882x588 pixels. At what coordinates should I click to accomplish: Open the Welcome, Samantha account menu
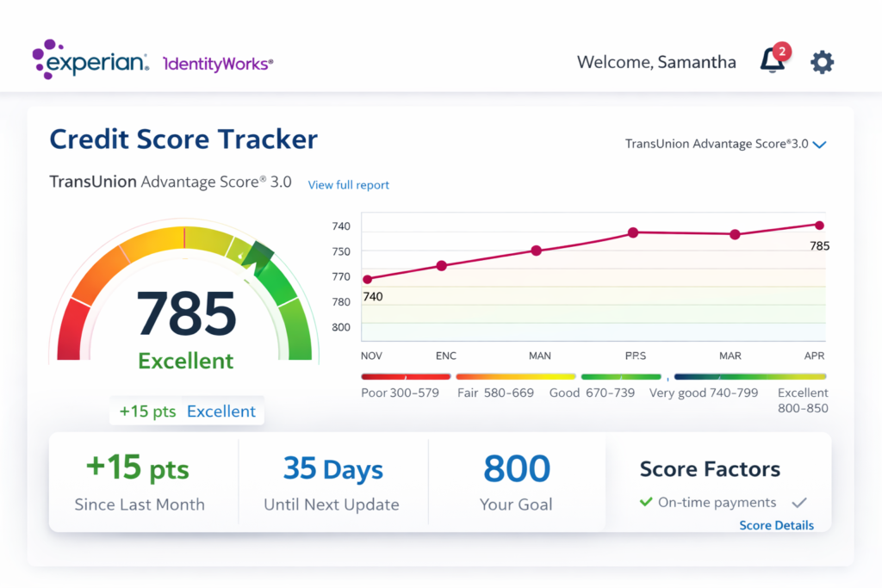click(656, 62)
